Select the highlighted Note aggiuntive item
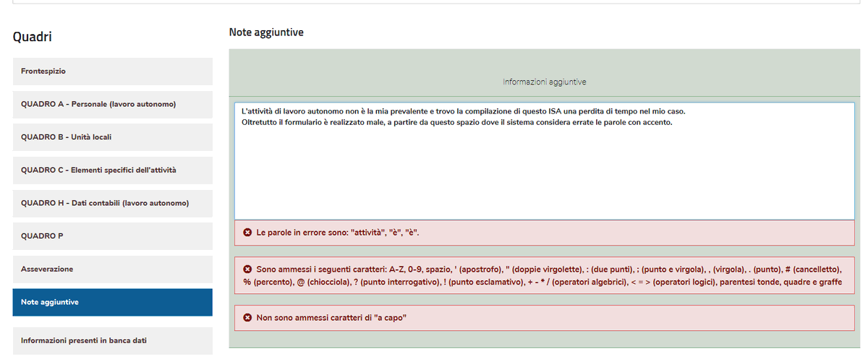868x359 pixels. pyautogui.click(x=112, y=303)
